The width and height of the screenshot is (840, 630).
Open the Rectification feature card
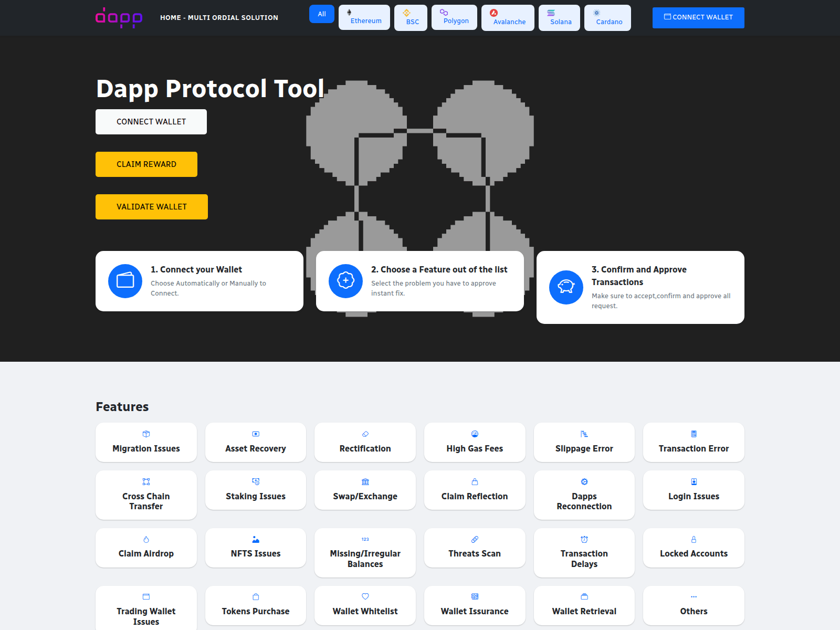pos(365,442)
